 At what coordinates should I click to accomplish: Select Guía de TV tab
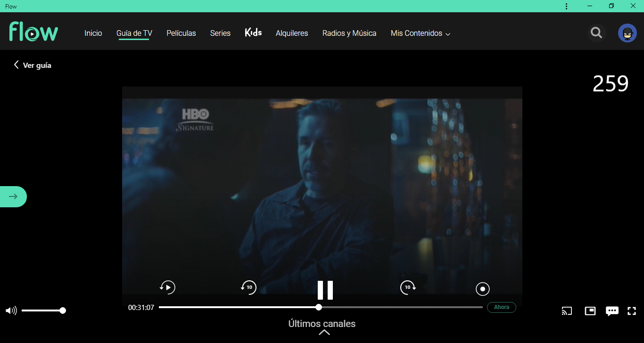click(x=134, y=33)
